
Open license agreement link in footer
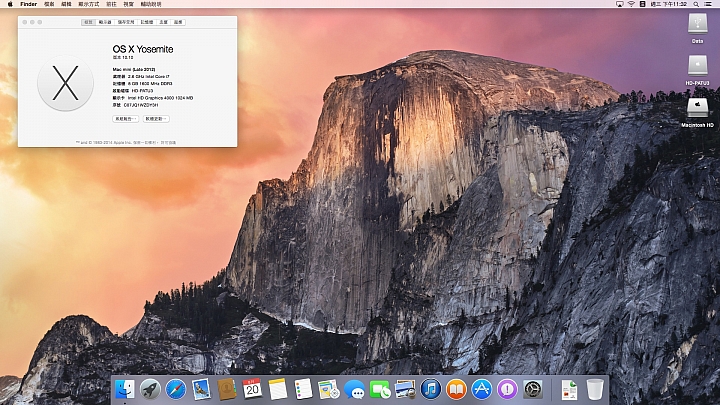coord(168,143)
